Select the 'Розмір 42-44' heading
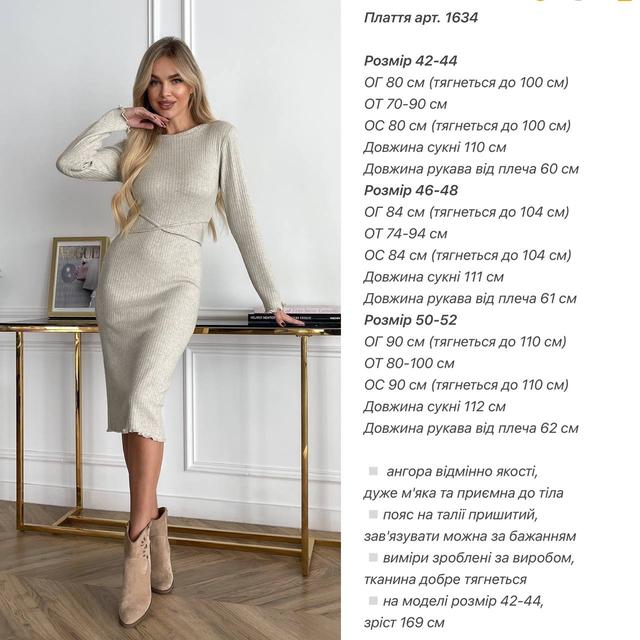The height and width of the screenshot is (640, 640). [x=410, y=61]
